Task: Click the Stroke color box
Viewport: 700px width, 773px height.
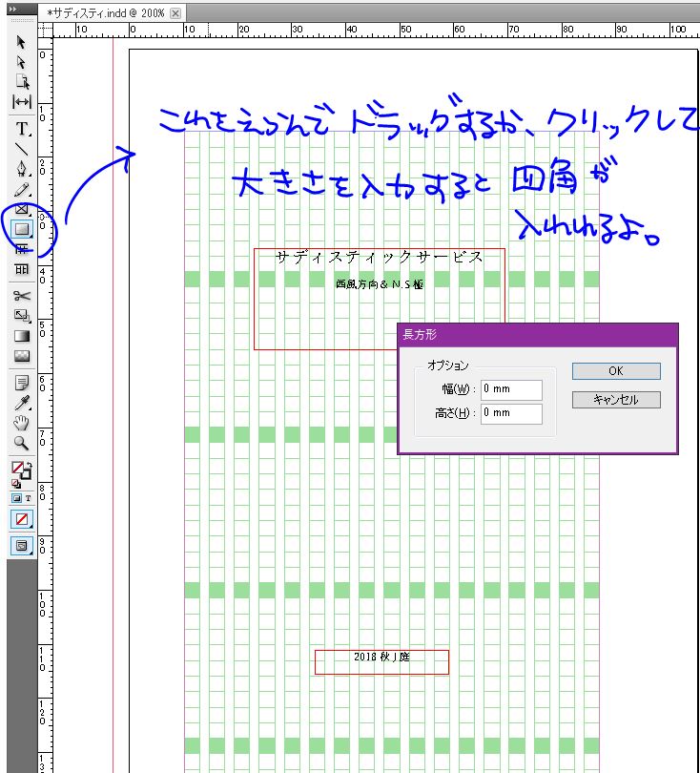Action: pyautogui.click(x=26, y=474)
